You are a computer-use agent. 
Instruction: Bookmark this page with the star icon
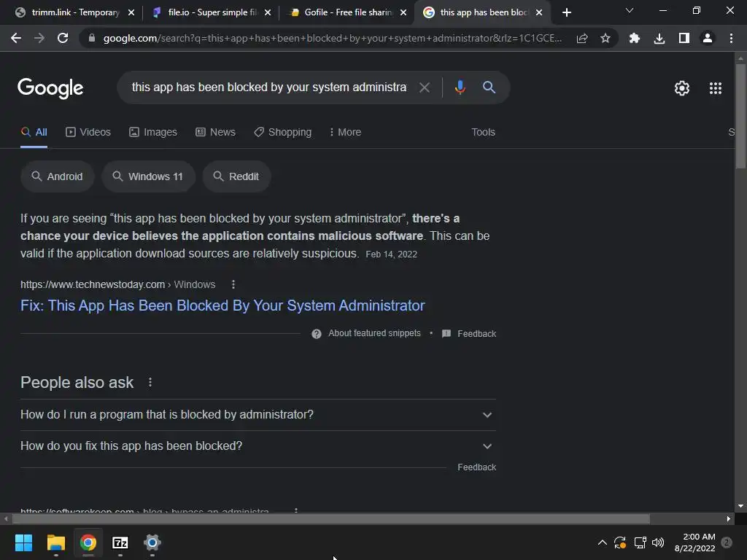605,38
